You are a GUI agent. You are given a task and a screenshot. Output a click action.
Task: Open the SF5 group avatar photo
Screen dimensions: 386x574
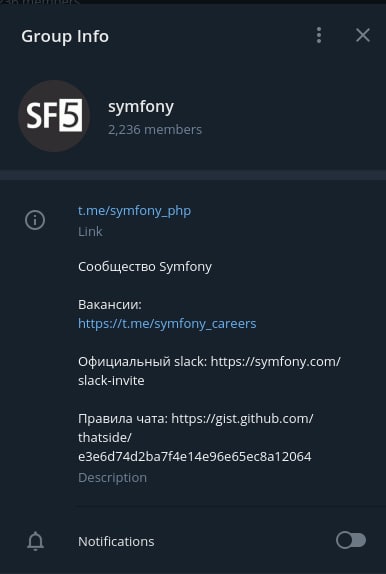click(x=54, y=116)
